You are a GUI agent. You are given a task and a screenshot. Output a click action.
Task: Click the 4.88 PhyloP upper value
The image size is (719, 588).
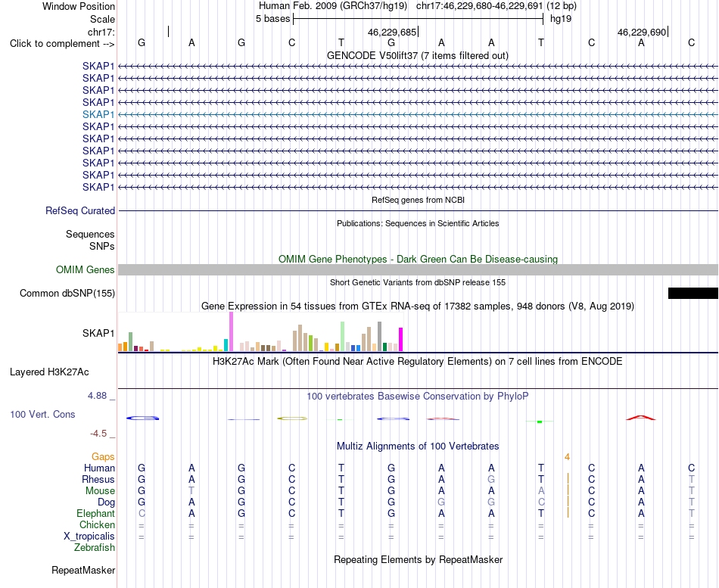tap(97, 395)
